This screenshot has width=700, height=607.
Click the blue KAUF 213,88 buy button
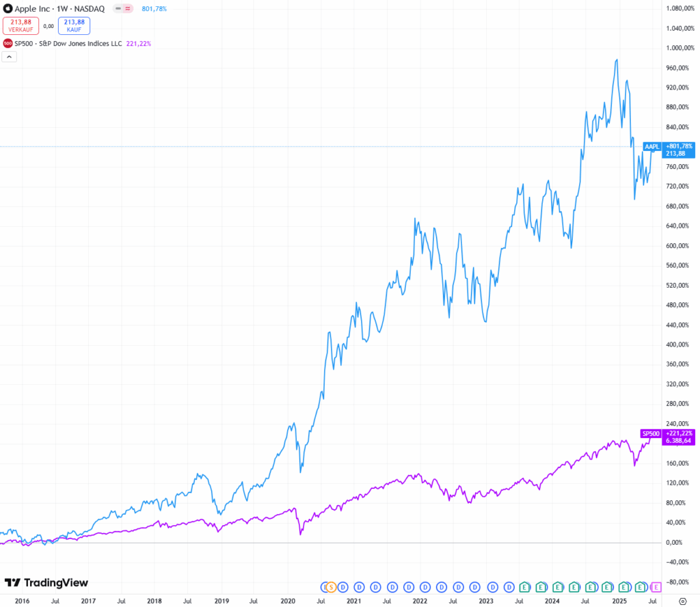74,25
